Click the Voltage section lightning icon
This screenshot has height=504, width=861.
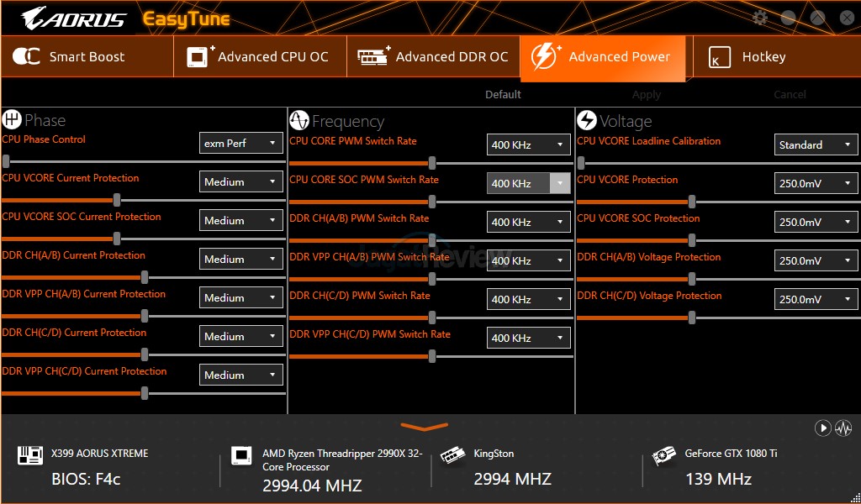586,121
